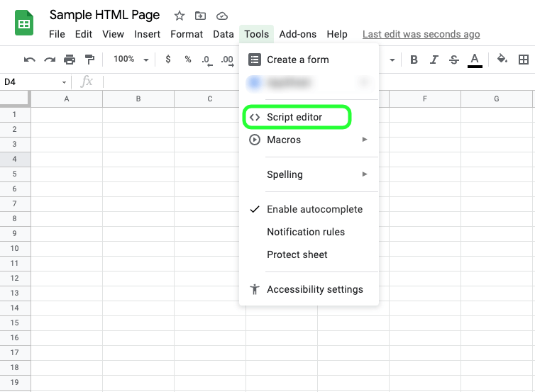
Task: Open the Format menu
Action: (187, 34)
